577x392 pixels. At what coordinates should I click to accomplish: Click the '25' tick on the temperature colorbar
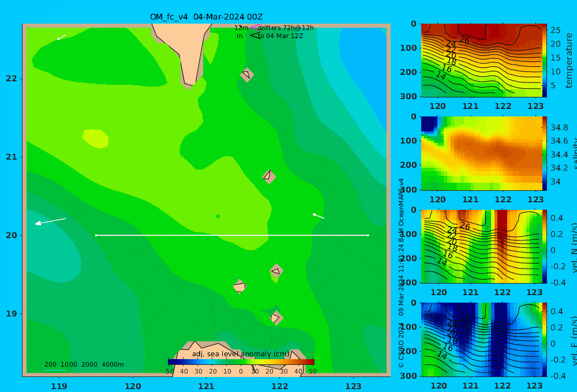pyautogui.click(x=555, y=30)
